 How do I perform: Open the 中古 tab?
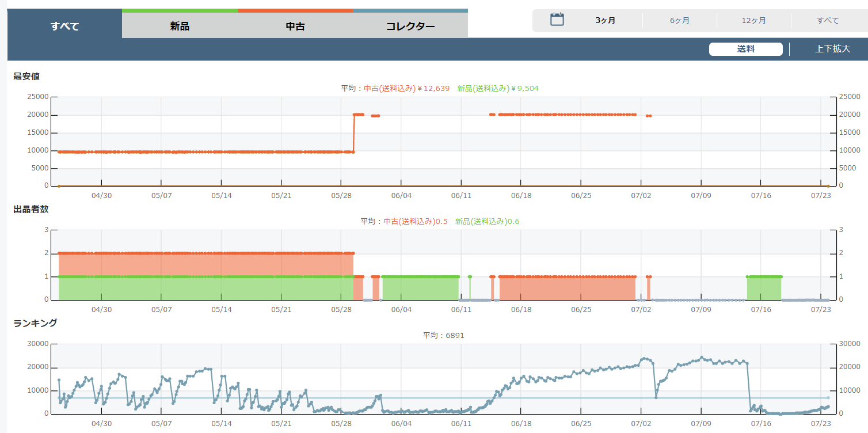[295, 26]
